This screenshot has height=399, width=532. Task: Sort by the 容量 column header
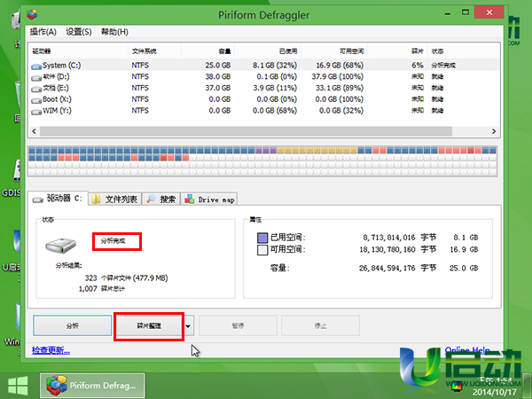pos(208,51)
